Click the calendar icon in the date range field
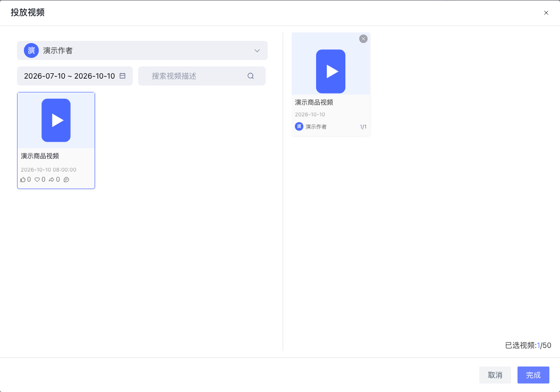 pyautogui.click(x=122, y=75)
